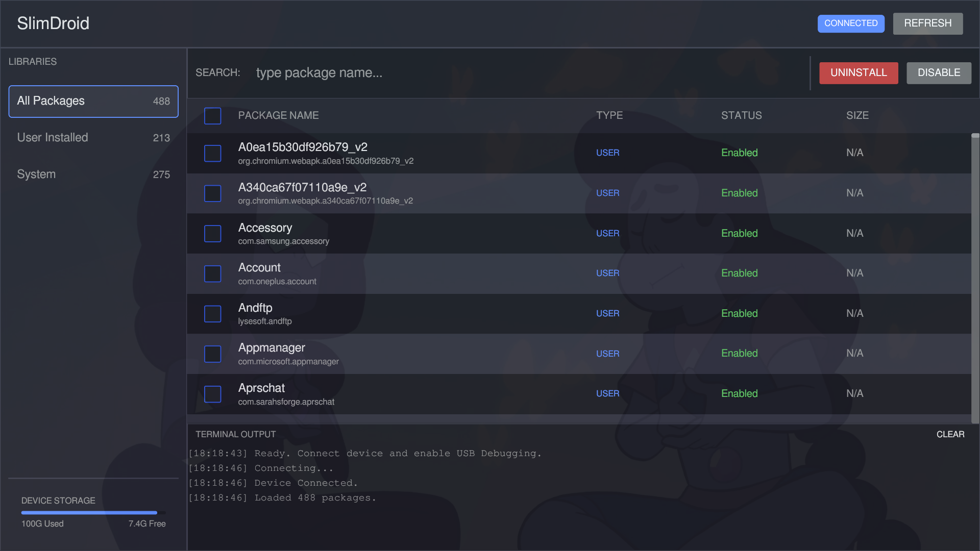This screenshot has width=980, height=551.
Task: Uninstall the selected packages
Action: [859, 73]
